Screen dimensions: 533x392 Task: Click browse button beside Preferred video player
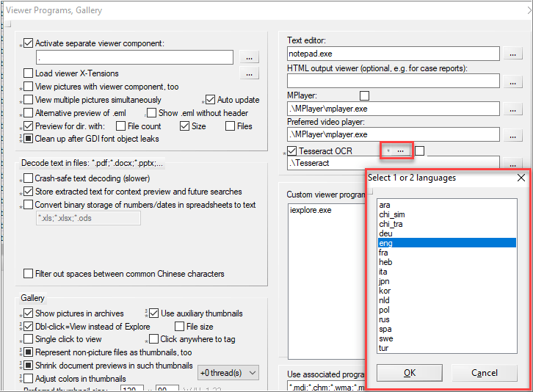(x=511, y=134)
